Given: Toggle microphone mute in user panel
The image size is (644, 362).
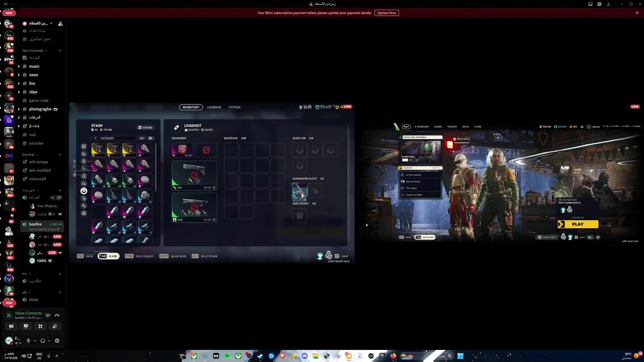Looking at the screenshot, I should click(28, 341).
